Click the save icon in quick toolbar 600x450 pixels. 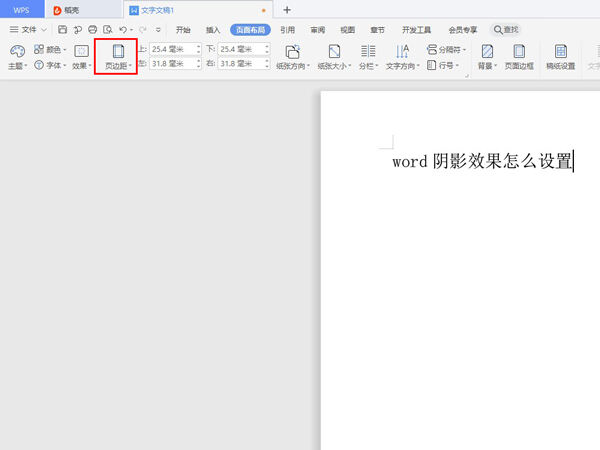pos(62,30)
